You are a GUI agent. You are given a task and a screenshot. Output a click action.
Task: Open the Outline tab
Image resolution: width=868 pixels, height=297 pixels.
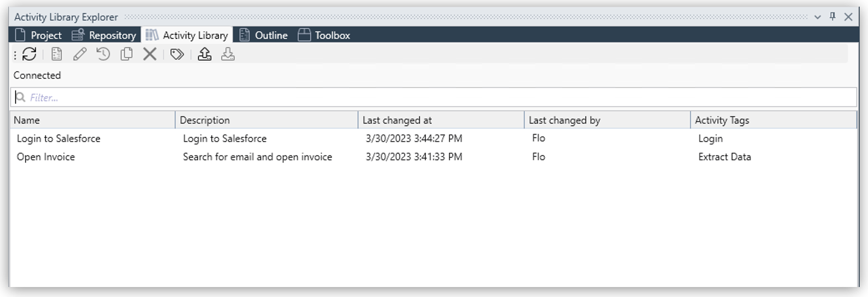[263, 35]
